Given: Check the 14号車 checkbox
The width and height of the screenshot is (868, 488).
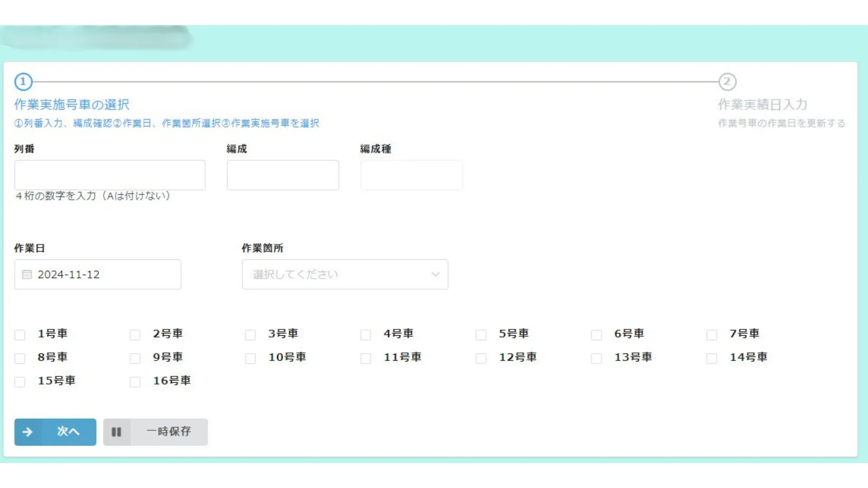Looking at the screenshot, I should (x=711, y=357).
